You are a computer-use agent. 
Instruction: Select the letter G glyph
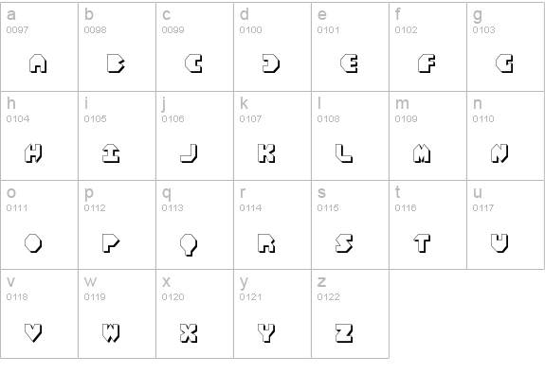pyautogui.click(x=504, y=63)
